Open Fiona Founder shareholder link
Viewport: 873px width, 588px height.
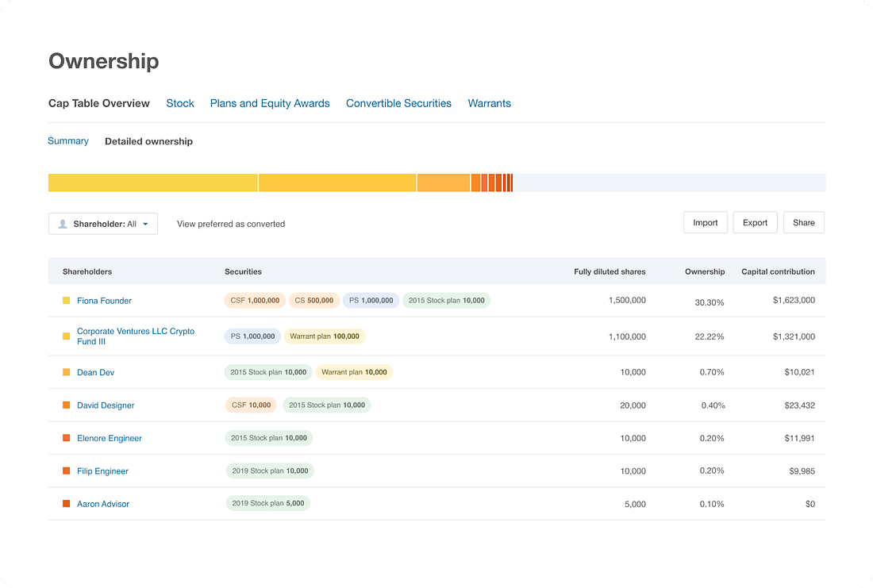[104, 301]
